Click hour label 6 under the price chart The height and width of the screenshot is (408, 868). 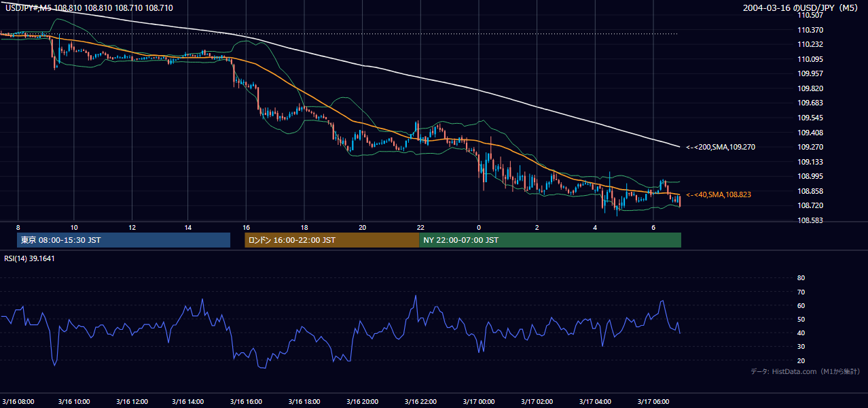pos(653,227)
